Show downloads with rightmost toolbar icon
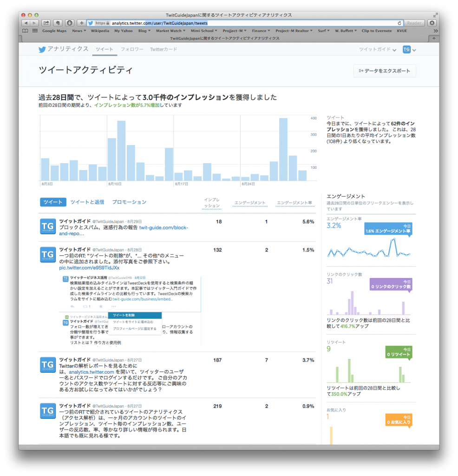The width and height of the screenshot is (458, 476). click(432, 23)
